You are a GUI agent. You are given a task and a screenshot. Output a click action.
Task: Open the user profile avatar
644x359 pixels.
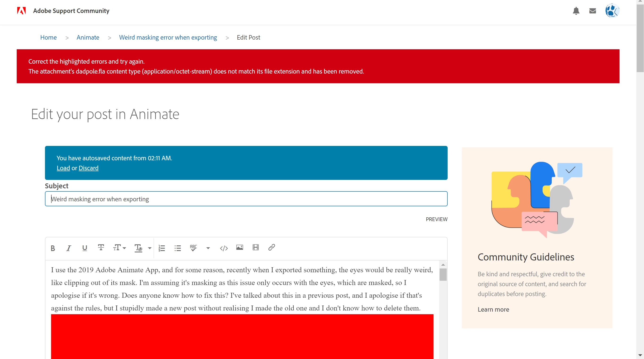click(x=612, y=11)
